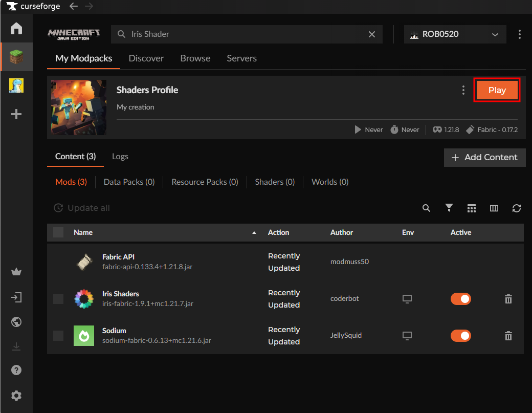The width and height of the screenshot is (532, 413).
Task: Navigate forward with the right arrow
Action: pos(89,6)
